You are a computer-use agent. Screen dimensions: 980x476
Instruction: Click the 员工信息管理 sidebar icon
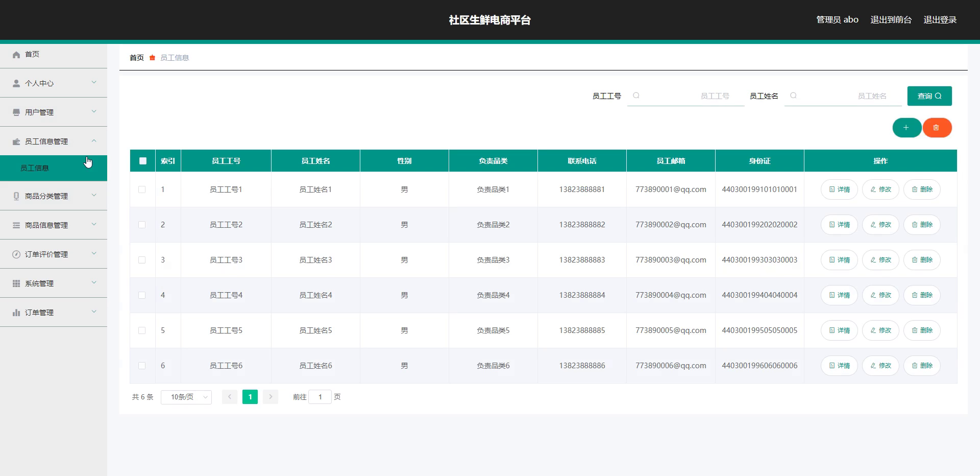(x=16, y=141)
